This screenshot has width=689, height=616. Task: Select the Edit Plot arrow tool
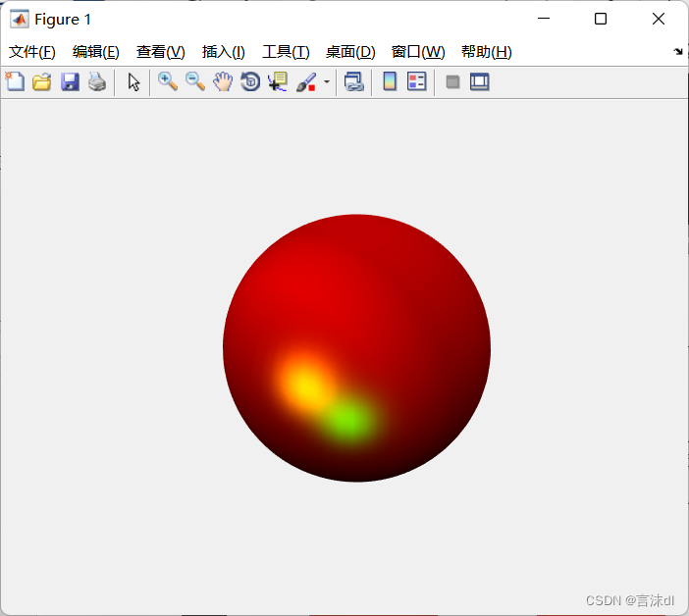click(x=133, y=82)
